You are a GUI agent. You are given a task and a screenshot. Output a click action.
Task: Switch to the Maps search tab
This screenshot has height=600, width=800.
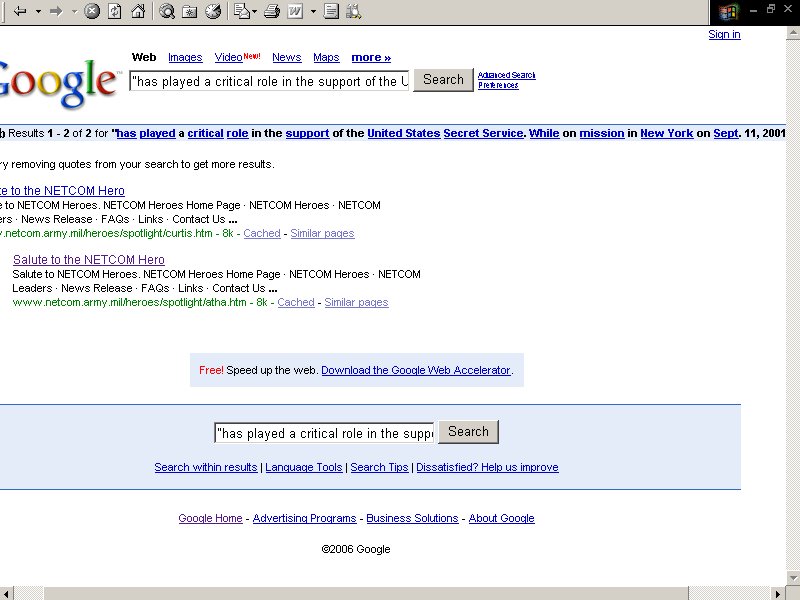327,57
